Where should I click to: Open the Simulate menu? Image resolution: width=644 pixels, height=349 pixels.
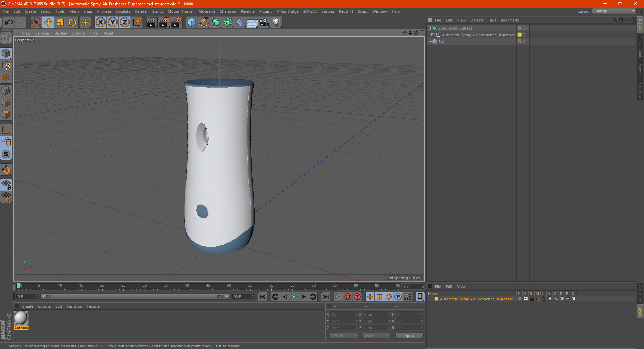tap(123, 11)
